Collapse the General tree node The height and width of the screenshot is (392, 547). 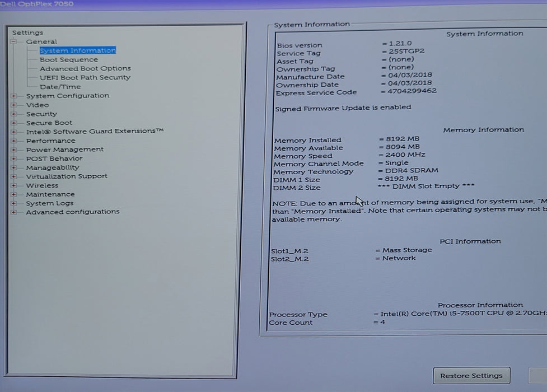[13, 42]
